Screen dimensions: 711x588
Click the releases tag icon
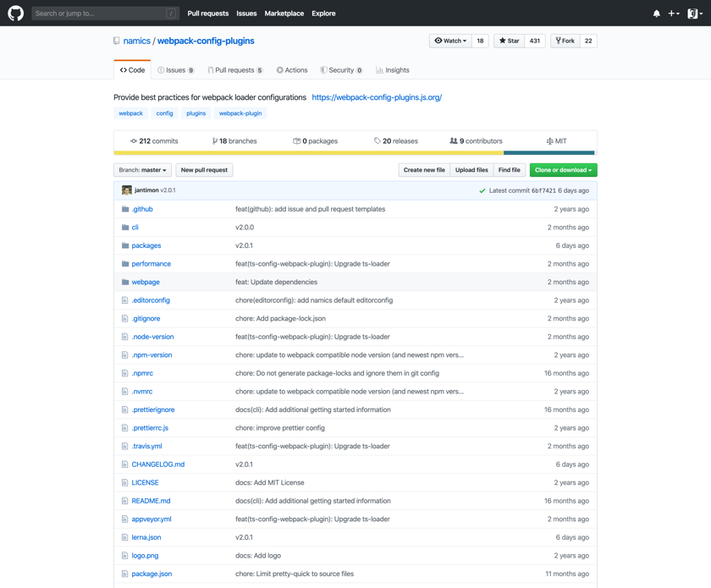click(378, 141)
